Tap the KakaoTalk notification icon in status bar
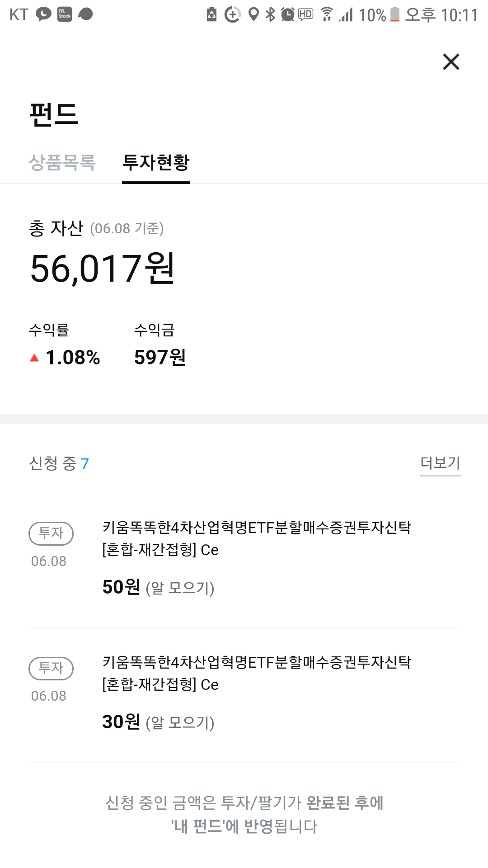Screen dimensions: 488x868 pos(43,14)
